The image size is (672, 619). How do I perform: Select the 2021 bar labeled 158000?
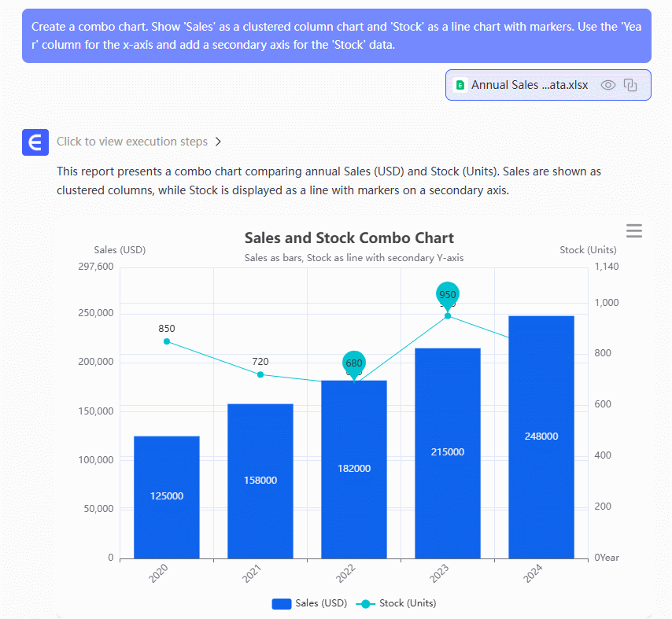260,481
